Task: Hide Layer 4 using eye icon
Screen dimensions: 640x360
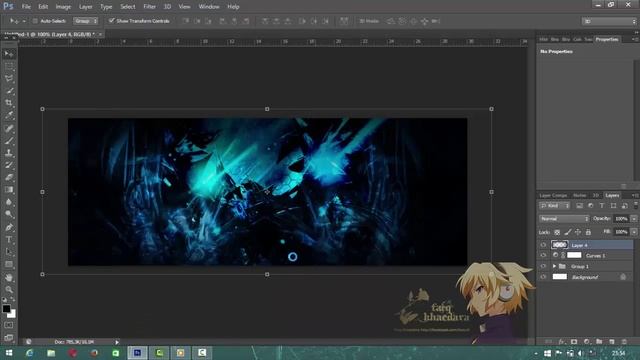Action: click(543, 245)
